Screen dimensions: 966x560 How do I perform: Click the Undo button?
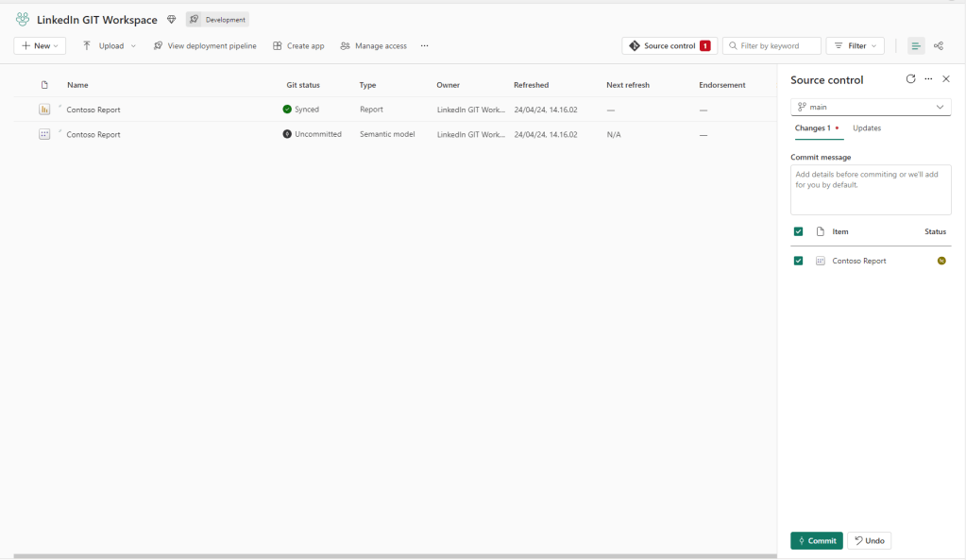tap(869, 540)
